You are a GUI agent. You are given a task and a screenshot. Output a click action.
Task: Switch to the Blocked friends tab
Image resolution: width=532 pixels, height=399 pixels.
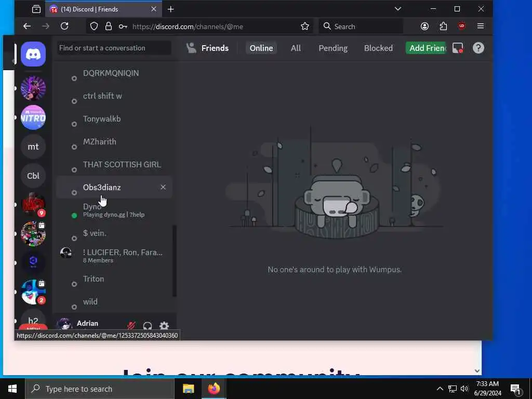tap(378, 48)
